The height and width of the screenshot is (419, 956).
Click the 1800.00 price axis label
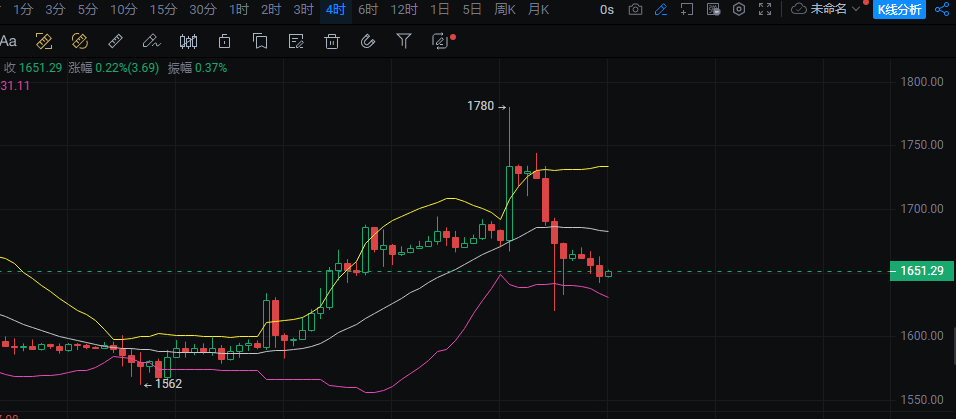coord(922,82)
